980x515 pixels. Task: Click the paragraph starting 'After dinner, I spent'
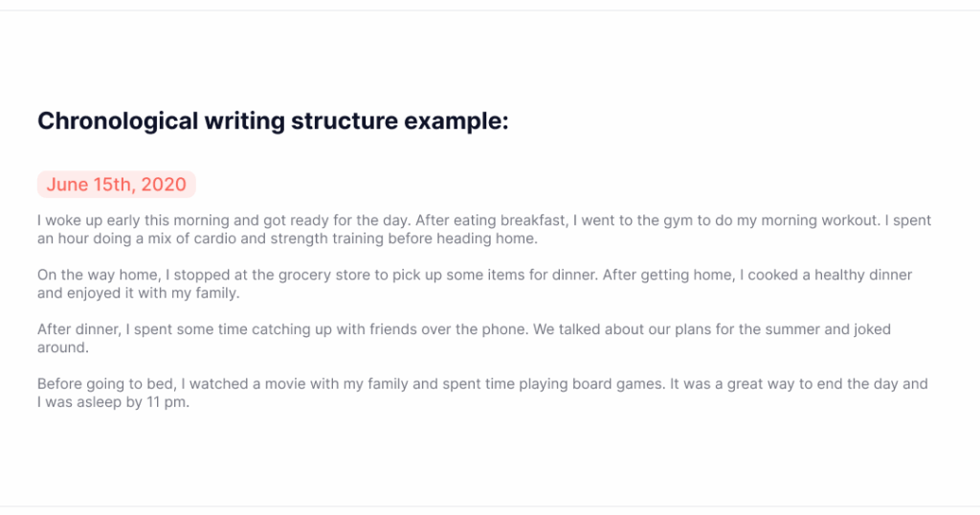(464, 338)
